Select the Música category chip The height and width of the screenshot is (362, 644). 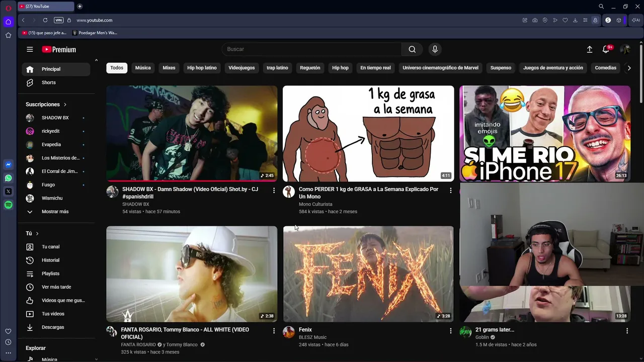tap(143, 68)
